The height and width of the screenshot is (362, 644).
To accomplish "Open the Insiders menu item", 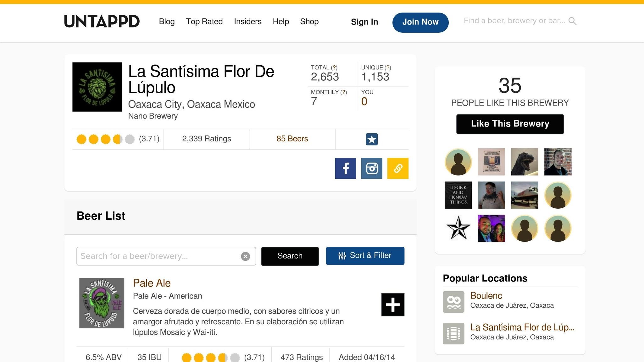I will click(x=248, y=21).
